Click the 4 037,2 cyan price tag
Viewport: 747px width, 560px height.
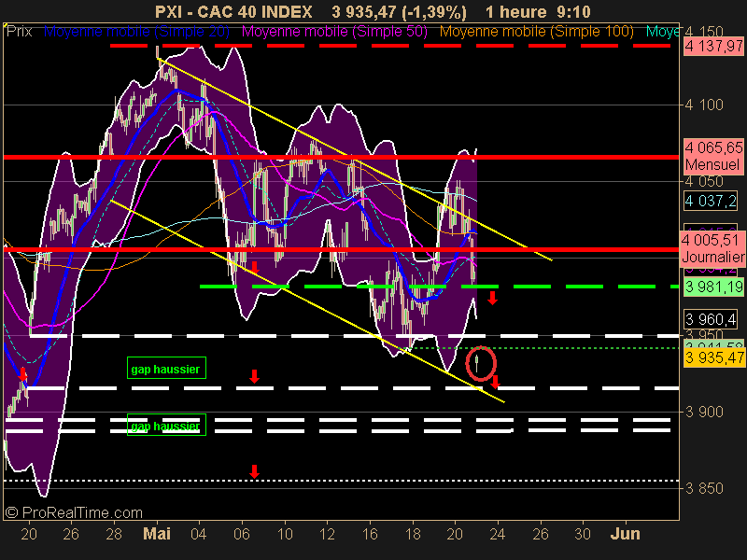click(x=711, y=201)
